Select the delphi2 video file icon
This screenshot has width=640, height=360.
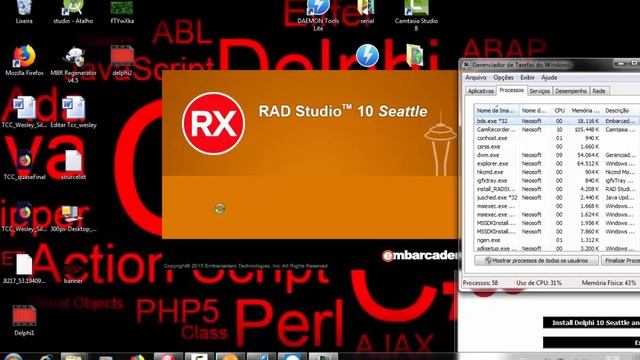click(122, 61)
